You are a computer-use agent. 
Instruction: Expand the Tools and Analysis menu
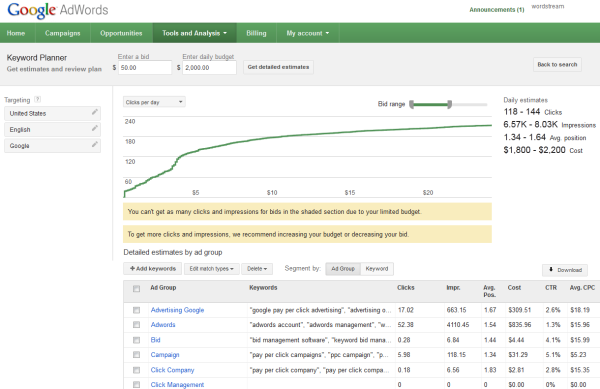pyautogui.click(x=194, y=33)
